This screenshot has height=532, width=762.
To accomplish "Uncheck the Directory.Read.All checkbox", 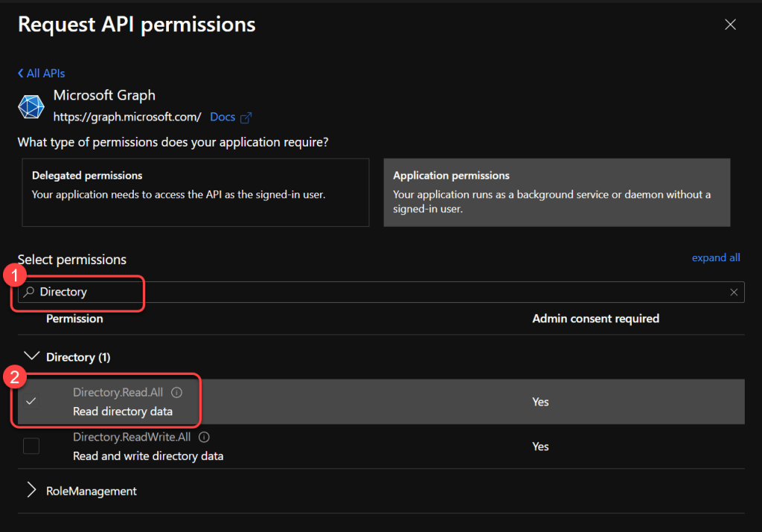I will coord(31,402).
